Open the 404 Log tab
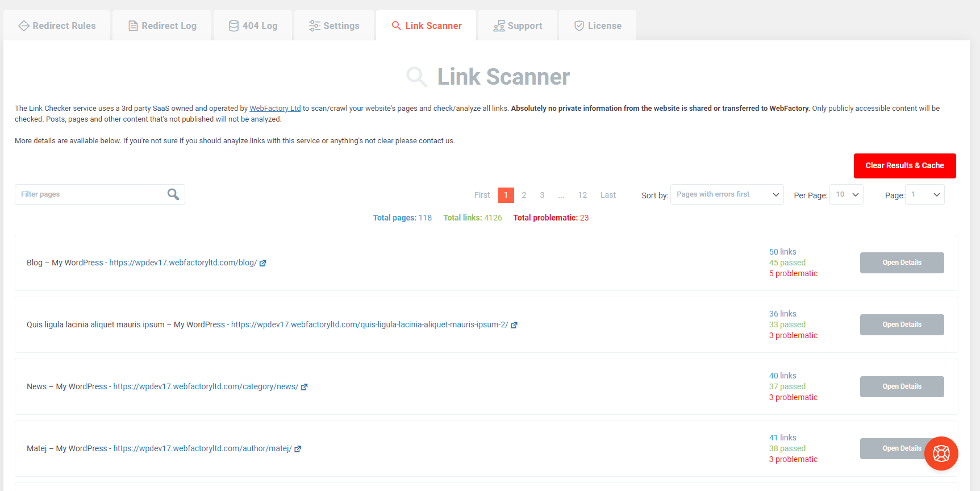Screen dimensions: 980x491 click(253, 26)
